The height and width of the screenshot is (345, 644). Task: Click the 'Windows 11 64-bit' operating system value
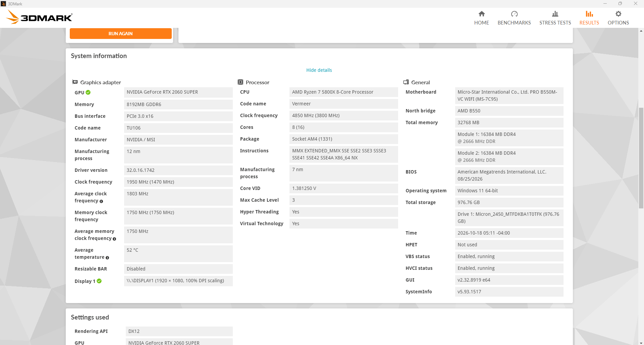click(x=509, y=191)
